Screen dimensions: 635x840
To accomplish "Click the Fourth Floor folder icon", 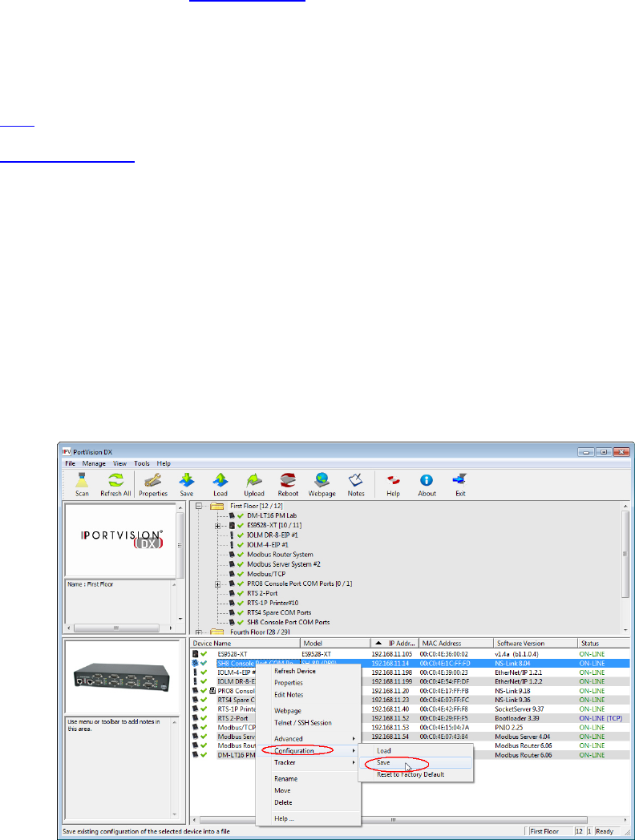I will [x=217, y=632].
